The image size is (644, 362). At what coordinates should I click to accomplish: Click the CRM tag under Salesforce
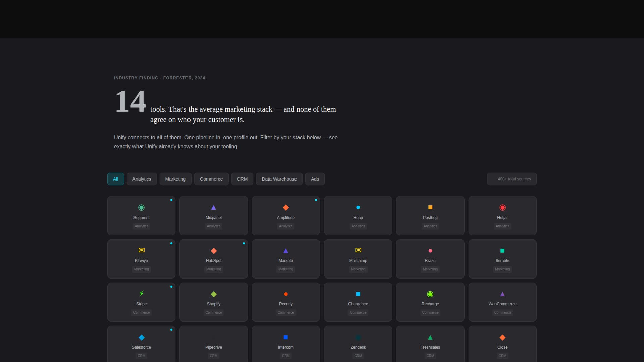tap(141, 356)
